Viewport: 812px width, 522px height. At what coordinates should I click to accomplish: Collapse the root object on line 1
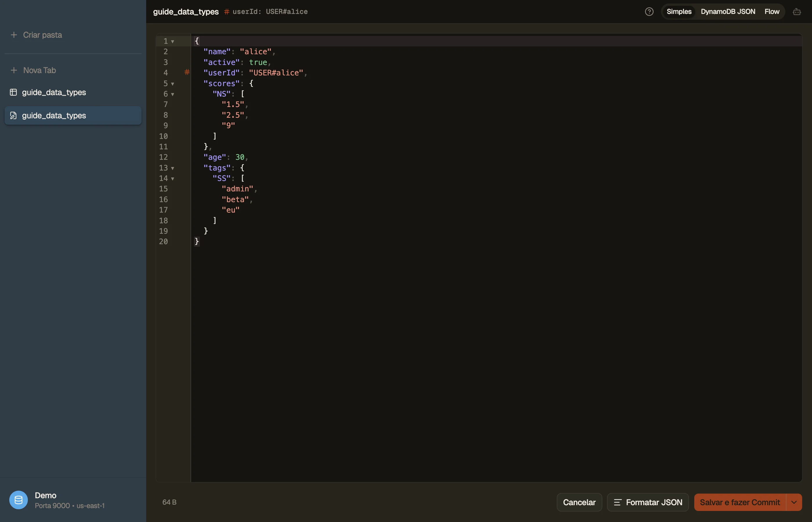(173, 42)
